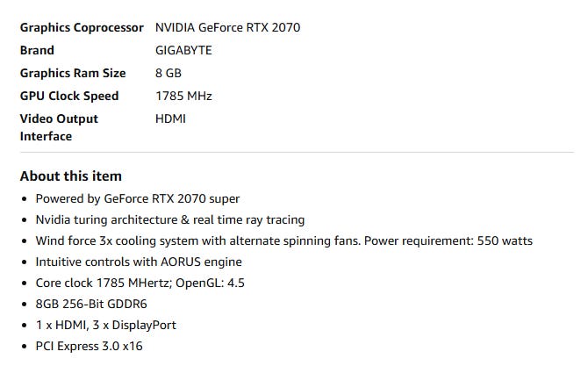Click the Powered by GeForce RTX 2070 super bullet

pos(138,198)
